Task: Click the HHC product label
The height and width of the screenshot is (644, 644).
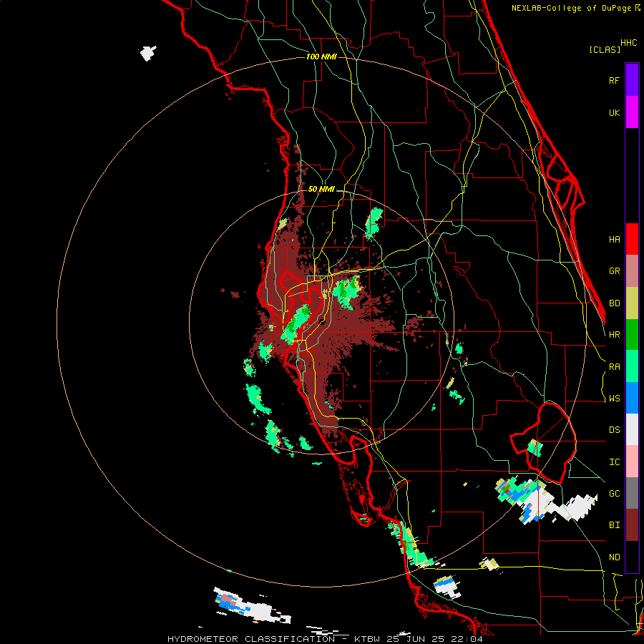Action: tap(629, 43)
